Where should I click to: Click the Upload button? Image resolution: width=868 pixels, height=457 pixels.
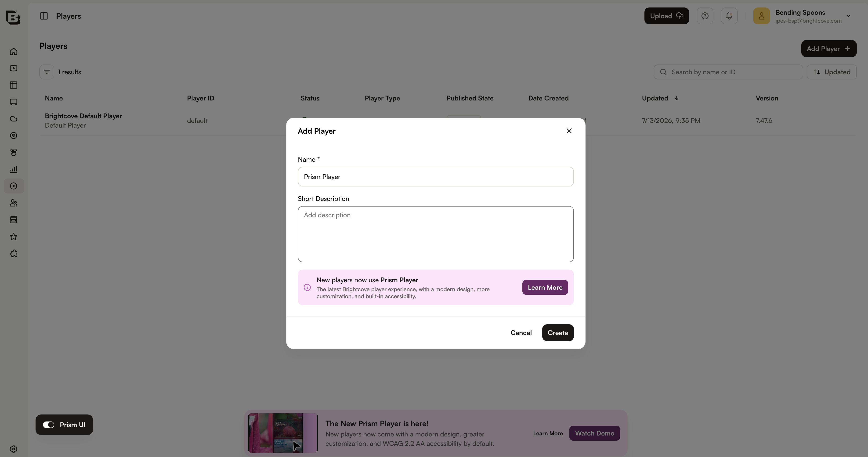pos(666,16)
